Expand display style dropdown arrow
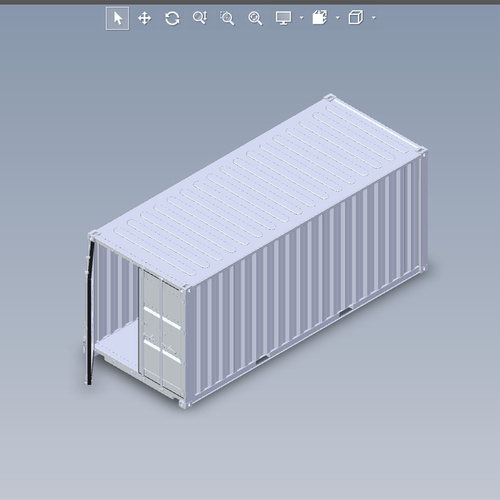500x500 pixels. tap(302, 18)
